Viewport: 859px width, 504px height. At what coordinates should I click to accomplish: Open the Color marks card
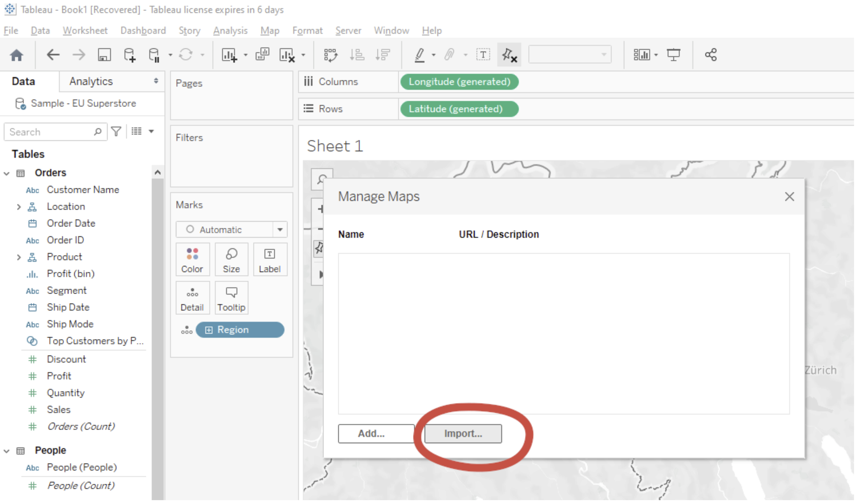(x=193, y=260)
